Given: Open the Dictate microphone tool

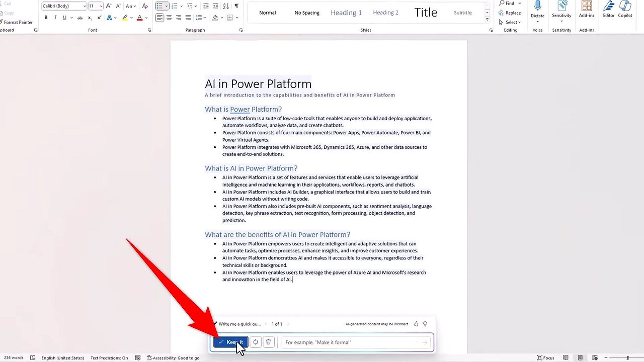Looking at the screenshot, I should click(x=537, y=10).
